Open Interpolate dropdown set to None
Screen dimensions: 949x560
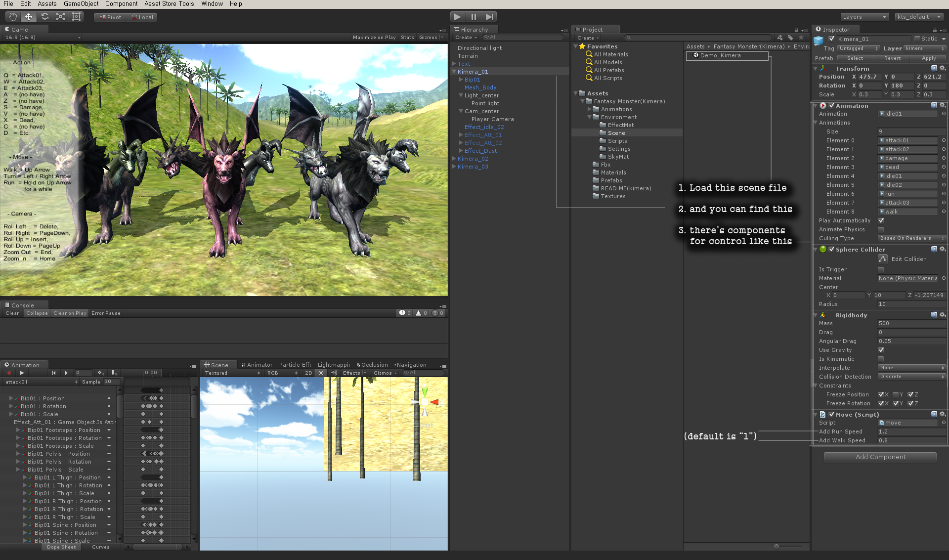912,368
